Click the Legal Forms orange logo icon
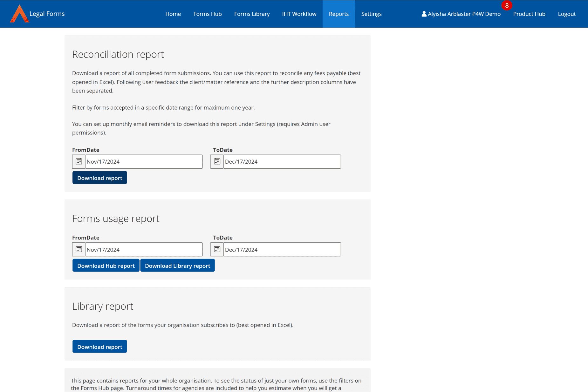This screenshot has height=392, width=588. pos(19,14)
